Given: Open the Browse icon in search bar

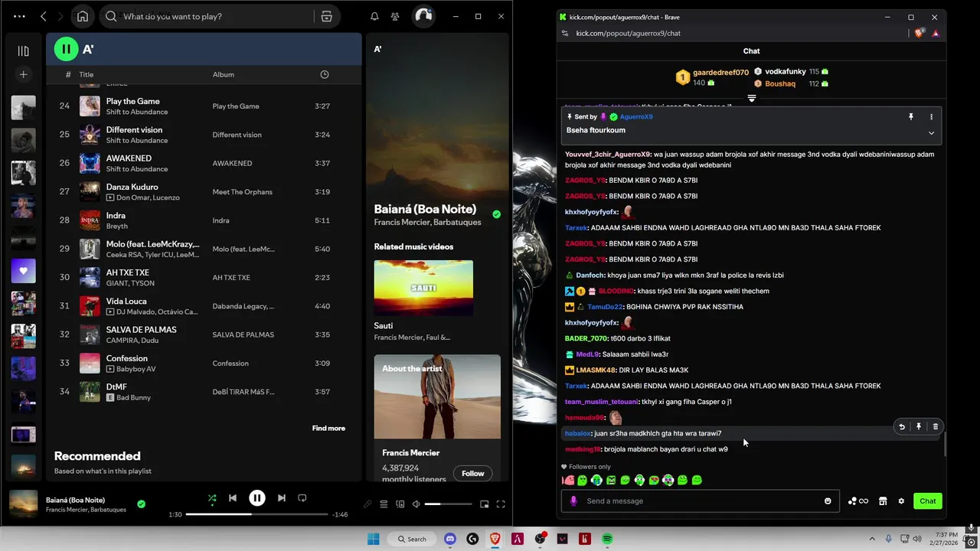Looking at the screenshot, I should tap(326, 16).
